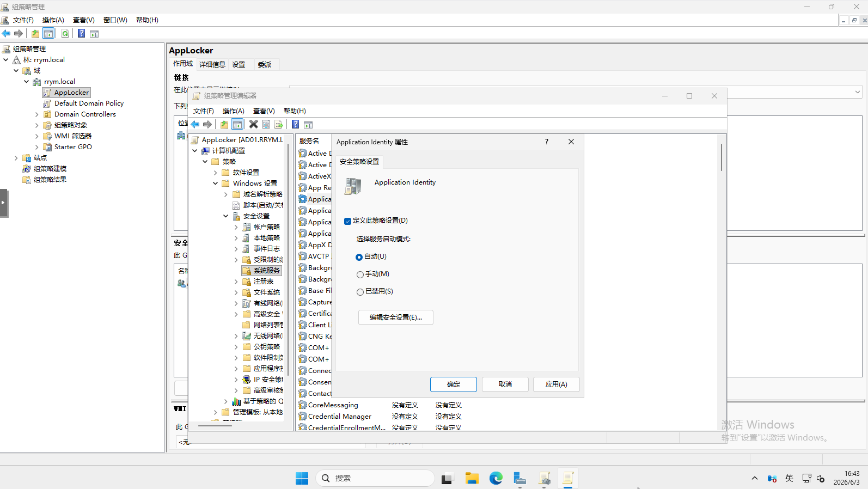Image resolution: width=868 pixels, height=489 pixels.
Task: Click Refresh icon in main toolbar
Action: click(65, 34)
